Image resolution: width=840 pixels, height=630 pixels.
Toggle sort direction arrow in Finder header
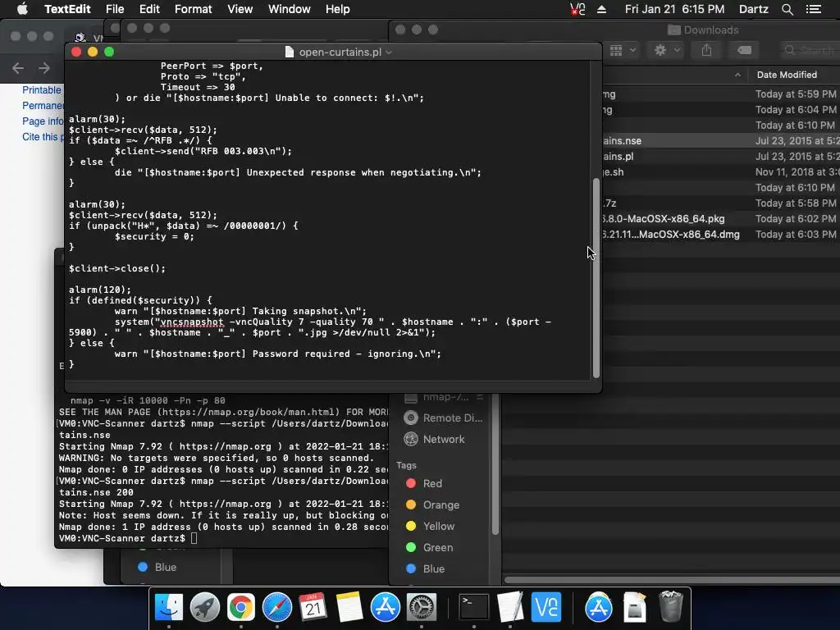point(737,75)
